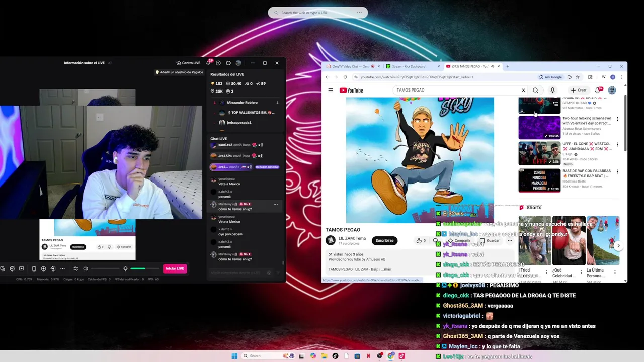Image resolution: width=644 pixels, height=362 pixels.
Task: Open YouTube notifications bell
Action: 598,90
